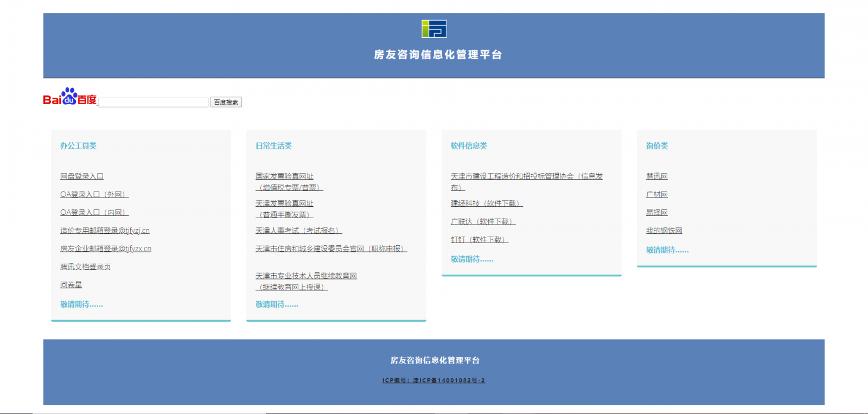
Task: Go to 造价专用邮箱登录@tjfyzj.cn
Action: 105,231
